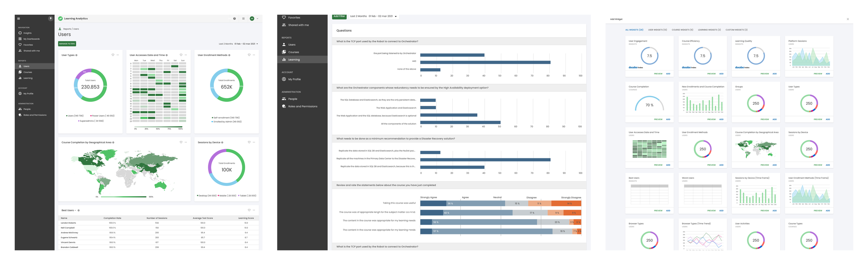Select Landon Roberts row in Best Users
Viewport: 868px width, 265px height.
pyautogui.click(x=158, y=223)
